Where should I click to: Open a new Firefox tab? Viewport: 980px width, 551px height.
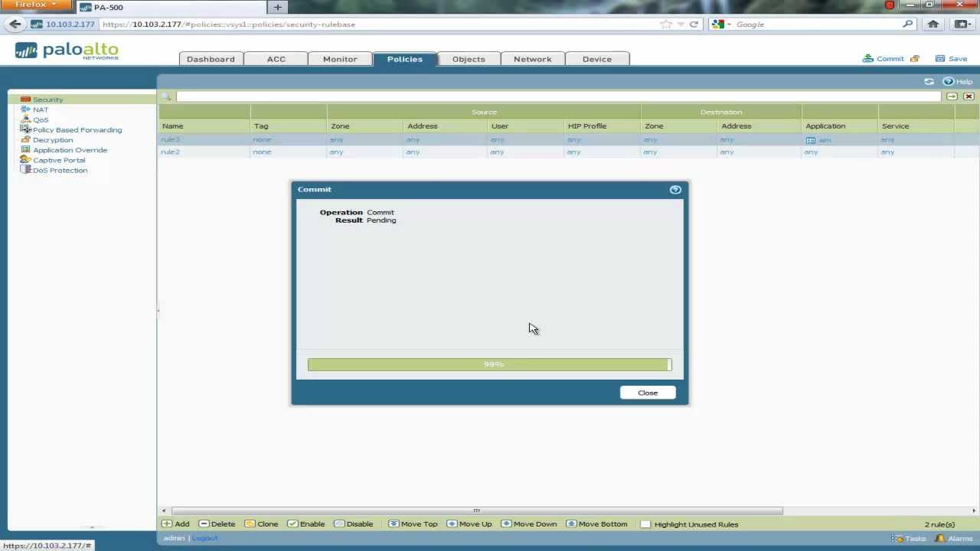click(x=277, y=7)
